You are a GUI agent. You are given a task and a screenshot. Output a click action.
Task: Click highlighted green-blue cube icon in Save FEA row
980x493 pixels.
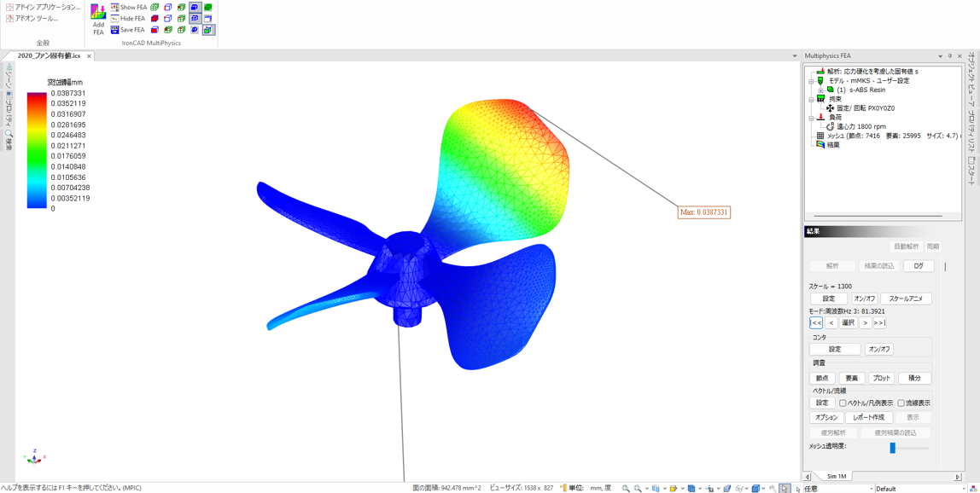pyautogui.click(x=207, y=29)
